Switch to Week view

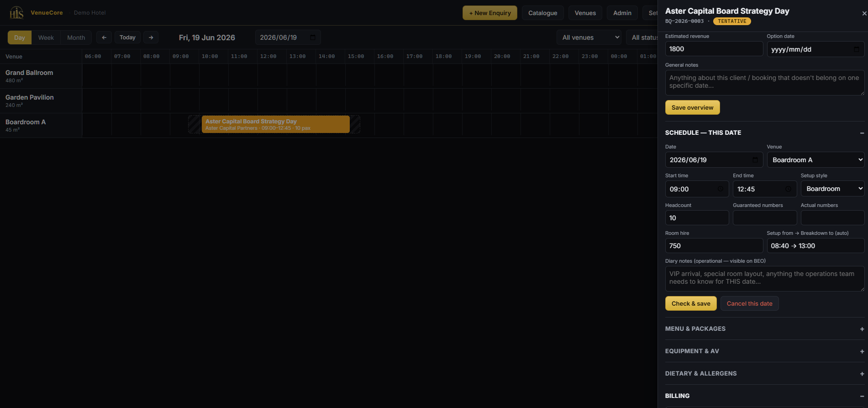tap(46, 37)
